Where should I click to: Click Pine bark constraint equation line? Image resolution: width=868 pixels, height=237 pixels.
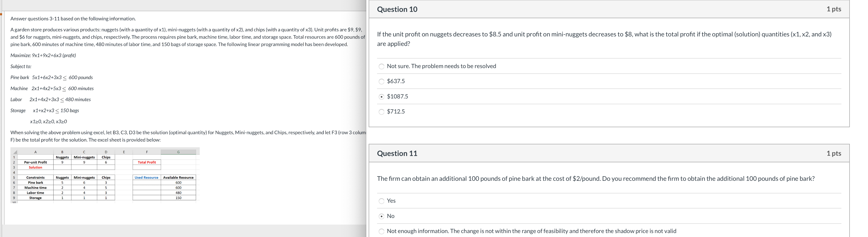pos(52,77)
